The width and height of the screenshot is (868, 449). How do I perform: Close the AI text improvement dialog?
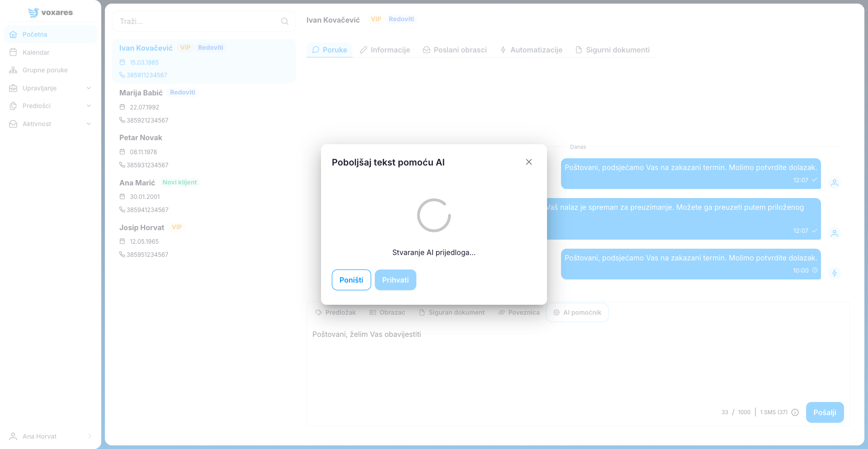click(x=528, y=162)
